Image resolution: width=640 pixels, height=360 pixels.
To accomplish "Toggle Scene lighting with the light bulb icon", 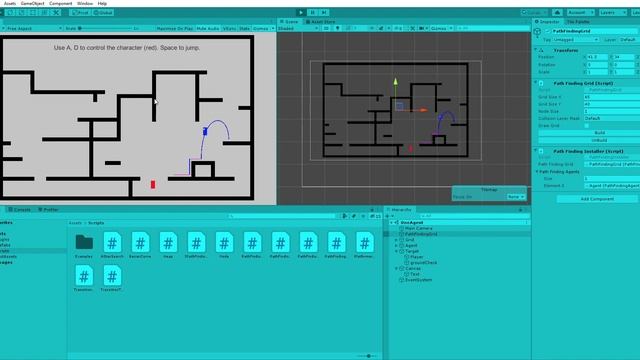I will (338, 29).
